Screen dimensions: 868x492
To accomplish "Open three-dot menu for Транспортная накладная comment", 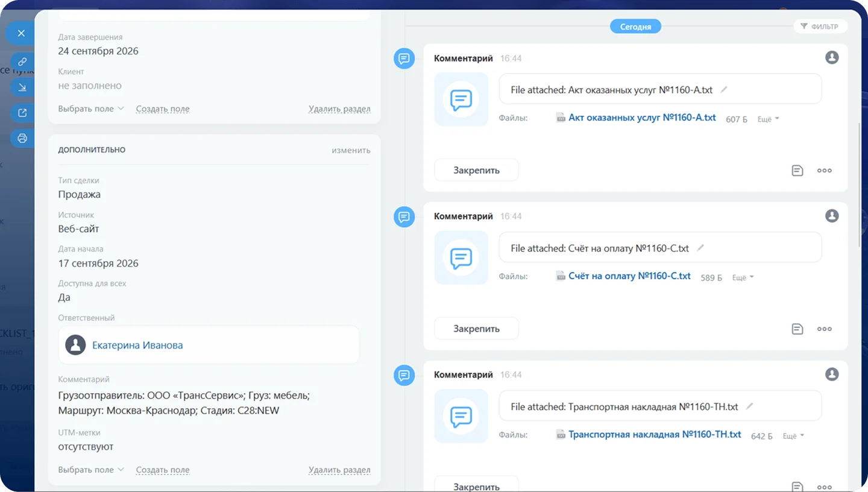I will coord(825,487).
